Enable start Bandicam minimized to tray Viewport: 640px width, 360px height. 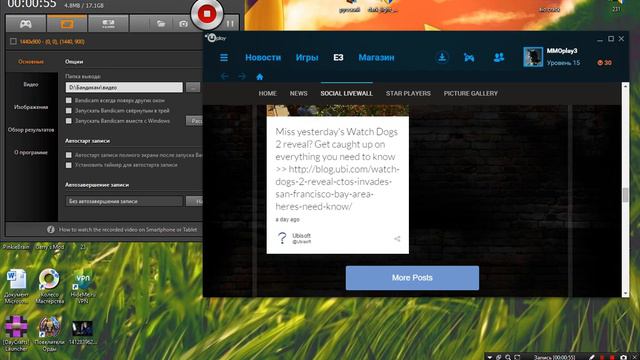coord(69,110)
